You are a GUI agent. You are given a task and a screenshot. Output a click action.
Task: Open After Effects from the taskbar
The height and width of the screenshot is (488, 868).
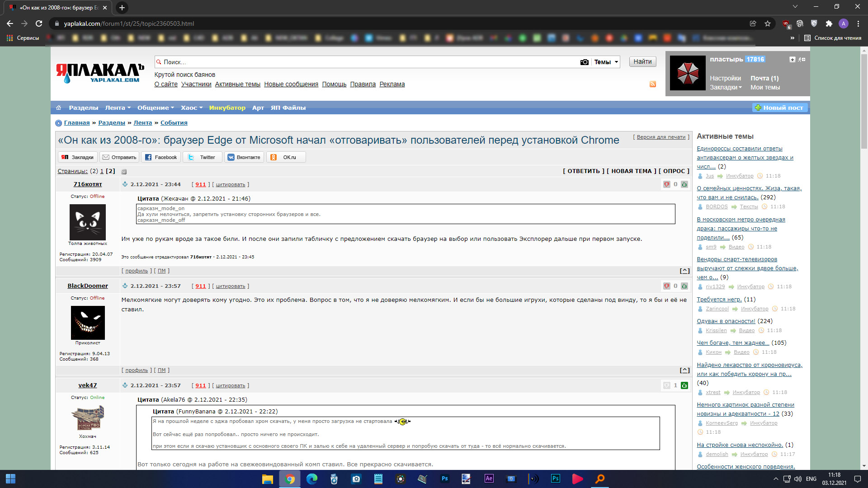tap(489, 479)
